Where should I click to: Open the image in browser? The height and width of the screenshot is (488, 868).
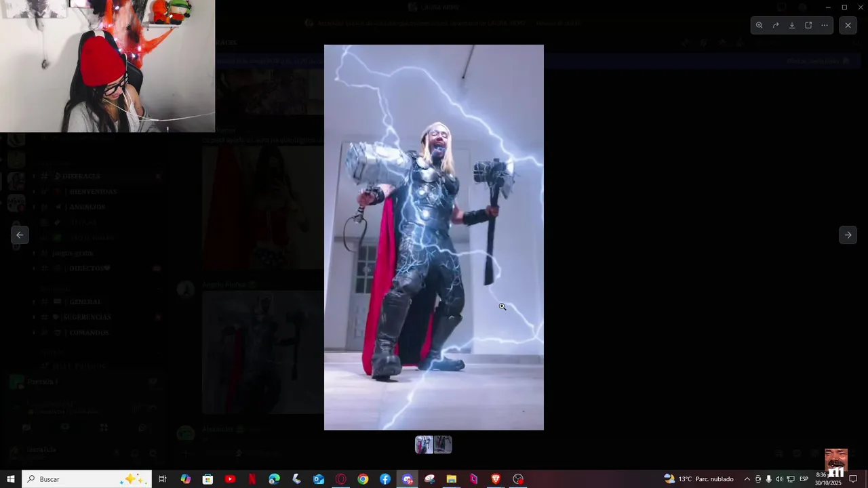click(808, 25)
